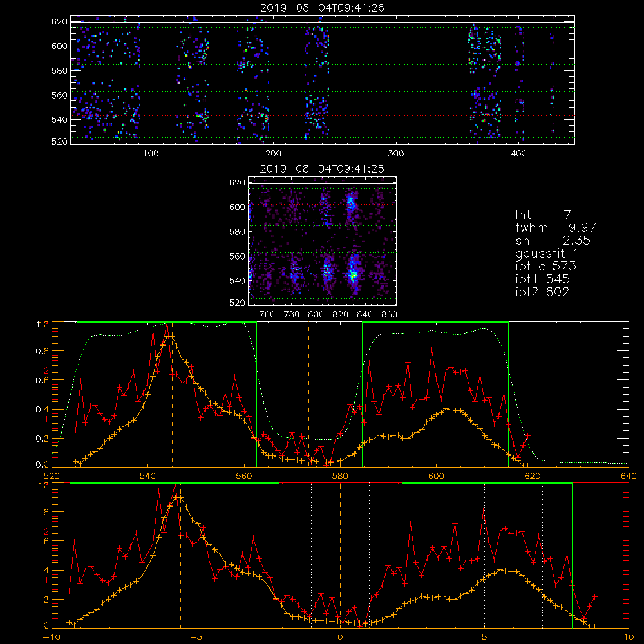Click the right thick green bar above the profile plot
This screenshot has height=644, width=644.
435,323
